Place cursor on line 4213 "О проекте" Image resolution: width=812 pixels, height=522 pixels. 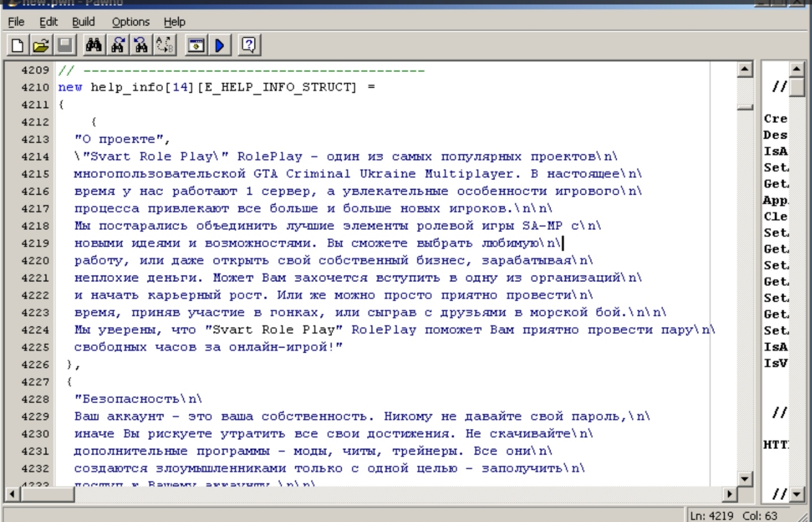pyautogui.click(x=122, y=139)
